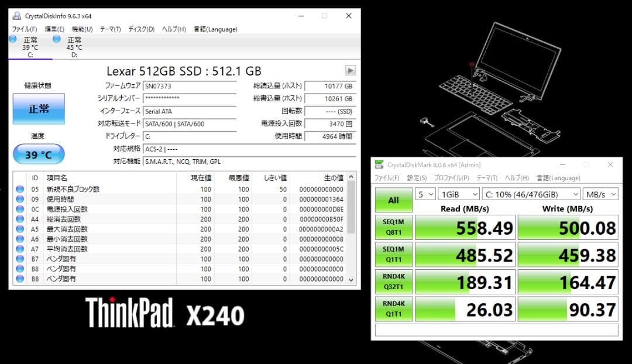Click the 39 °C temperature badge under 温度

point(39,154)
